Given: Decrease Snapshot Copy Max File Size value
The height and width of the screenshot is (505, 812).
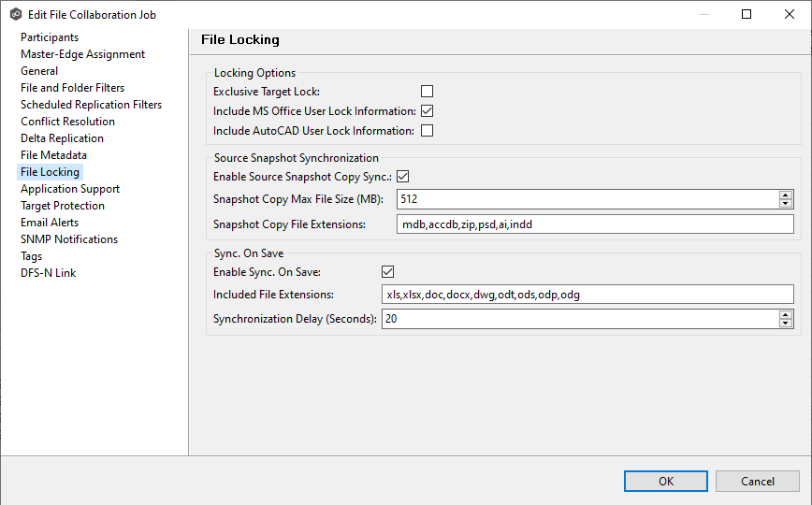Looking at the screenshot, I should pyautogui.click(x=786, y=203).
